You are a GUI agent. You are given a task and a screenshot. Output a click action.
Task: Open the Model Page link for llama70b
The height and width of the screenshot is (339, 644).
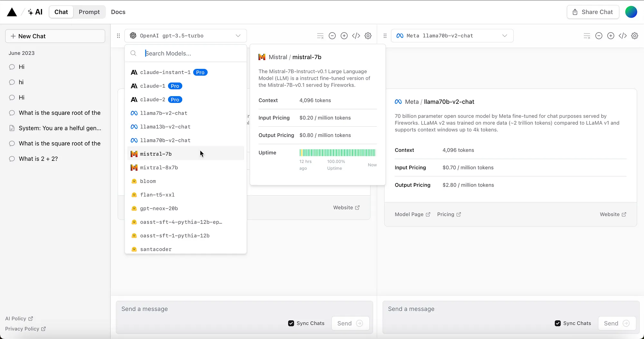412,214
